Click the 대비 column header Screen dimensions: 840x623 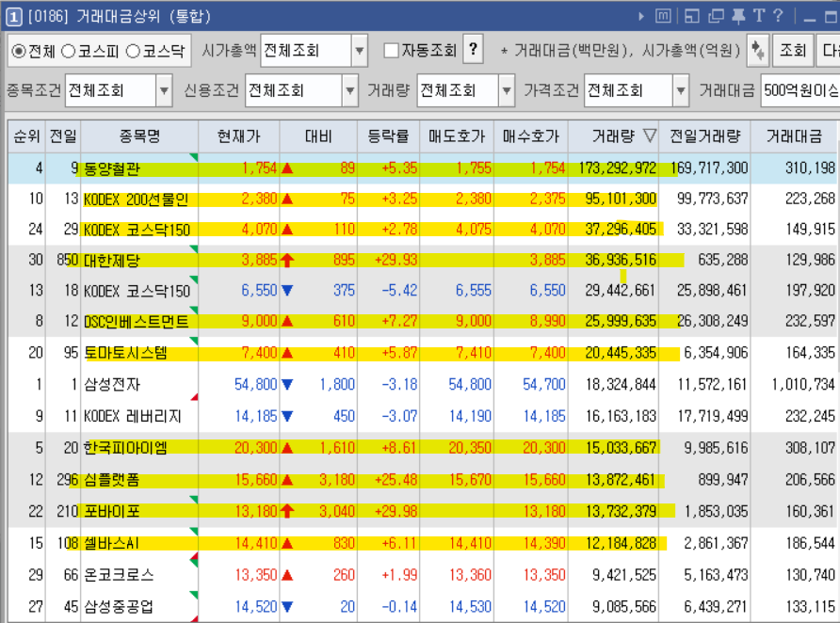click(318, 136)
